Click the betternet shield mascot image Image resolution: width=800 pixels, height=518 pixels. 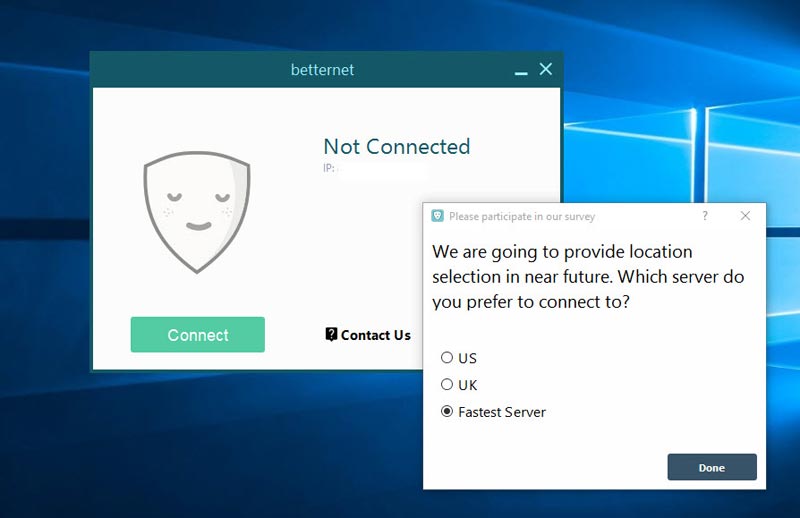point(197,212)
